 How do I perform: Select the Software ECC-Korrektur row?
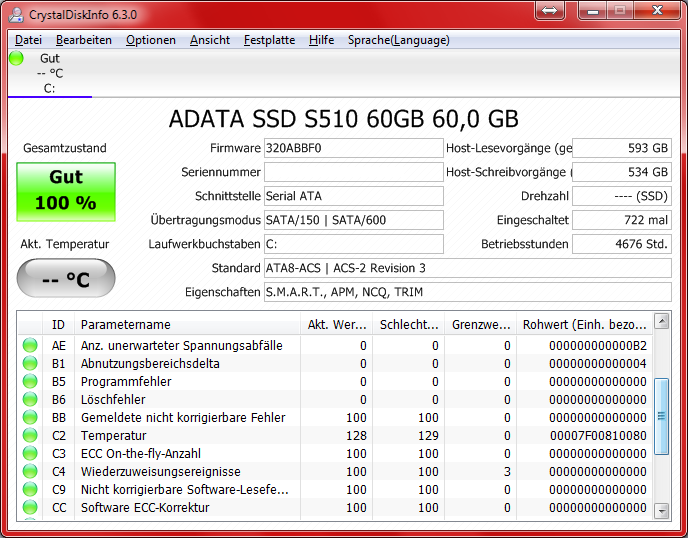335,507
